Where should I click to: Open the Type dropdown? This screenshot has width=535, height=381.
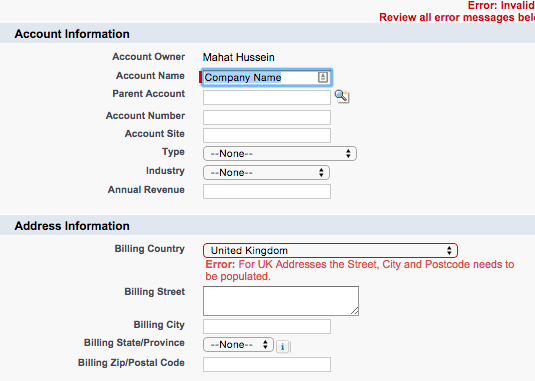(x=280, y=153)
